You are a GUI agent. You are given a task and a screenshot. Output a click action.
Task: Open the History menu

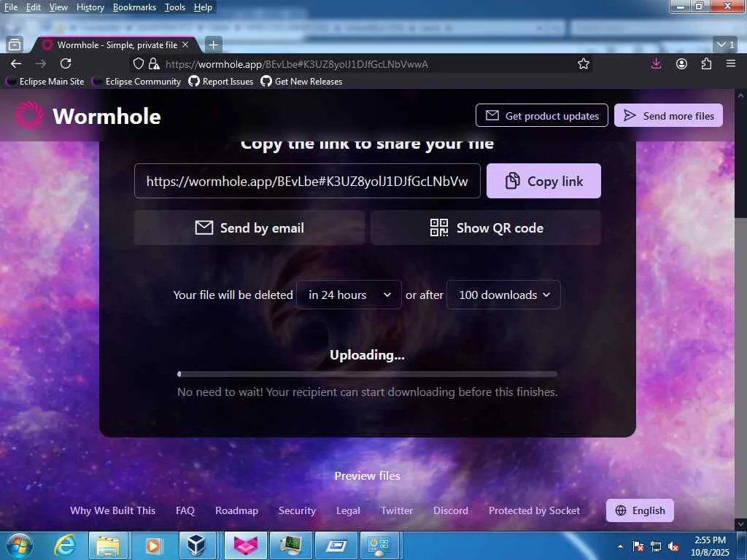(90, 7)
